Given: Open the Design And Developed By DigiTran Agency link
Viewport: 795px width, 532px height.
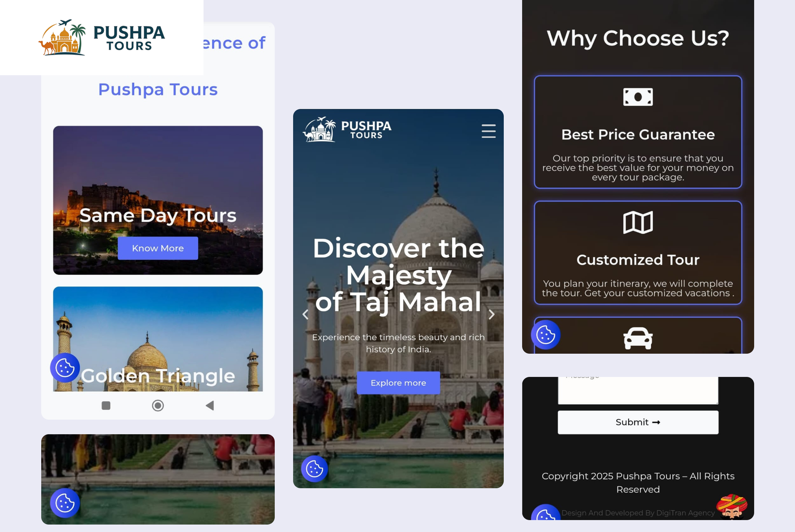Looking at the screenshot, I should pos(638,513).
